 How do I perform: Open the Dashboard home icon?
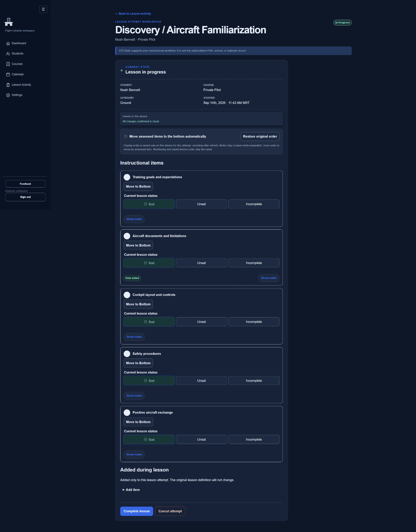coord(8,43)
